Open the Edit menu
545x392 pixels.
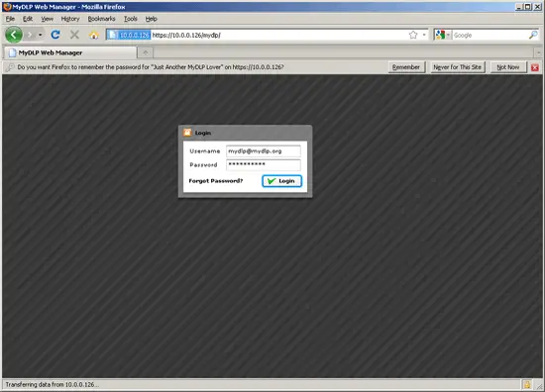(28, 19)
